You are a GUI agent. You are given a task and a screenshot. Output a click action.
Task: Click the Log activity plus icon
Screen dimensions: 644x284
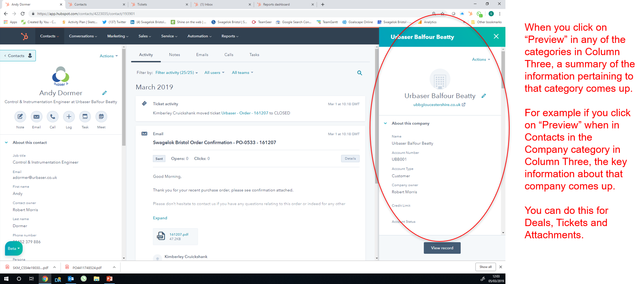tap(69, 117)
